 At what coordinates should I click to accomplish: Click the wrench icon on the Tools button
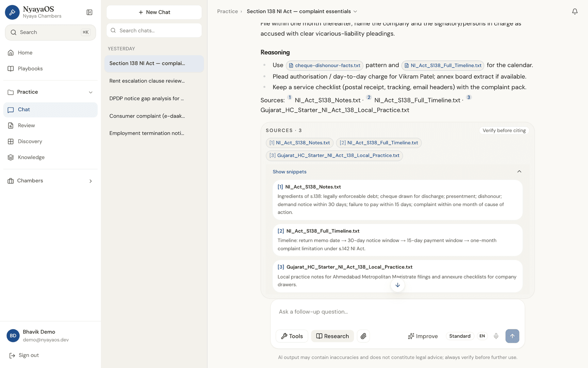pos(284,336)
